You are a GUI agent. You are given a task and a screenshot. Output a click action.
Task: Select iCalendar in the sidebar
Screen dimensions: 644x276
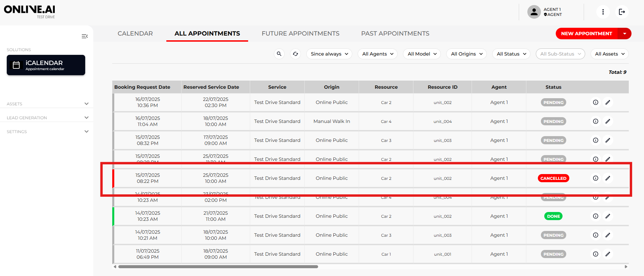46,65
